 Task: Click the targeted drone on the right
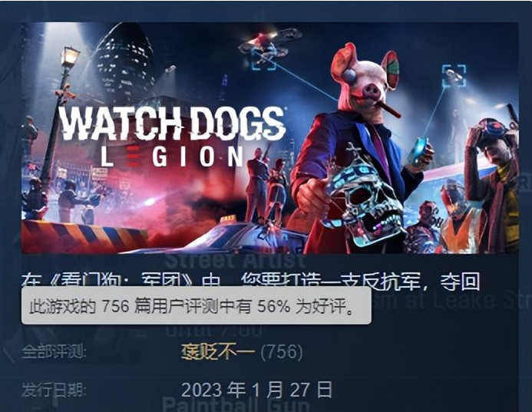454,76
